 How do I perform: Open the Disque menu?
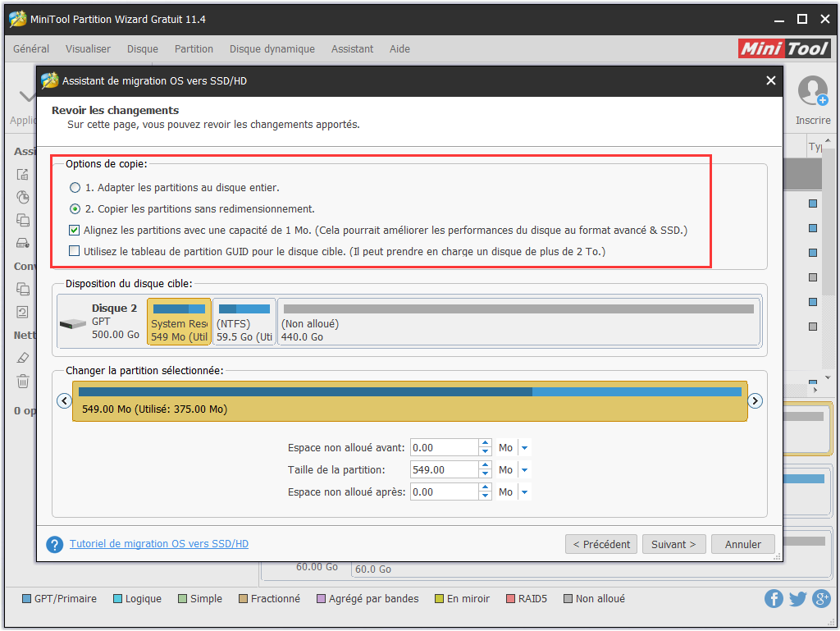coord(143,48)
